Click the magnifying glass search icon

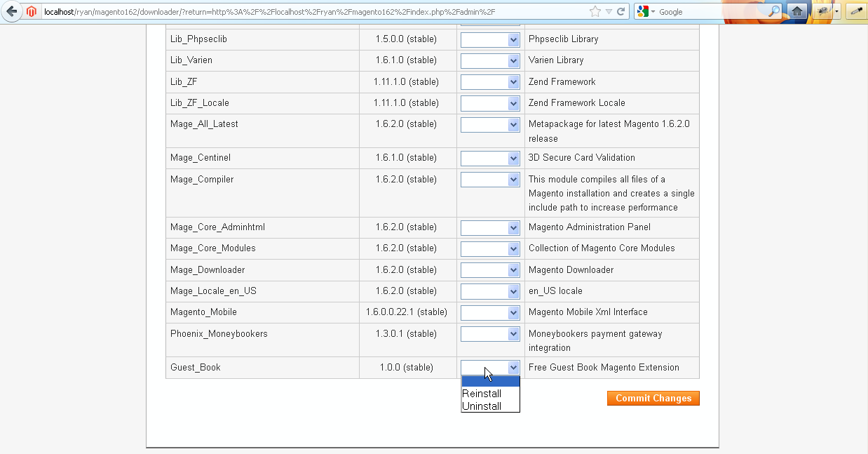(x=773, y=12)
